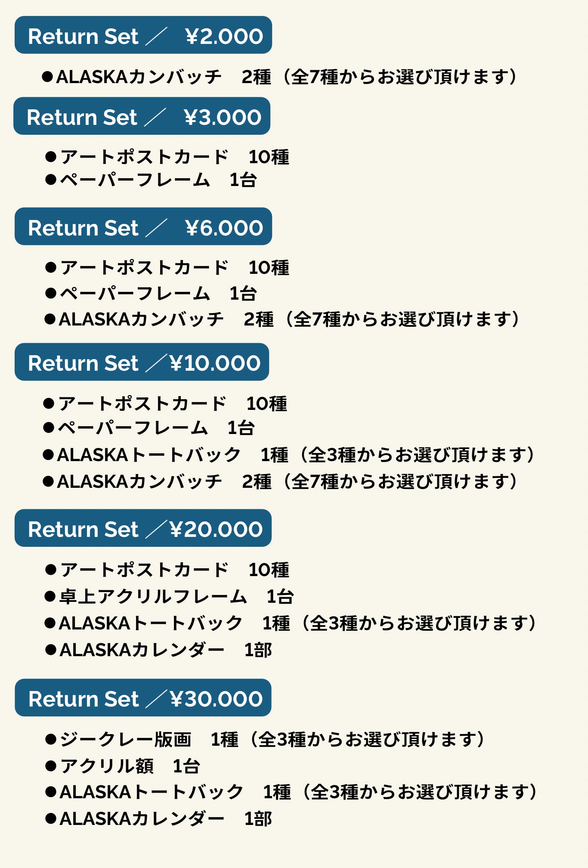Select the Return Set ¥3.000 header
588x868 pixels.
pos(142,116)
